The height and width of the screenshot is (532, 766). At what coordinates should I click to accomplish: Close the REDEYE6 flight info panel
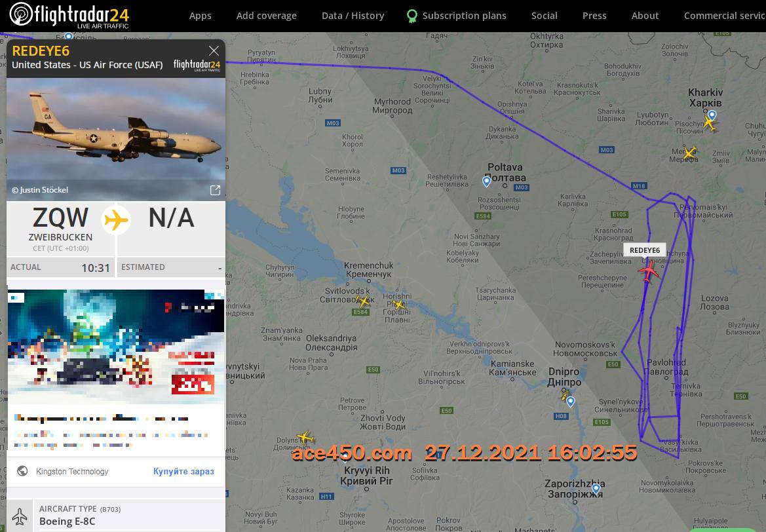pos(214,51)
